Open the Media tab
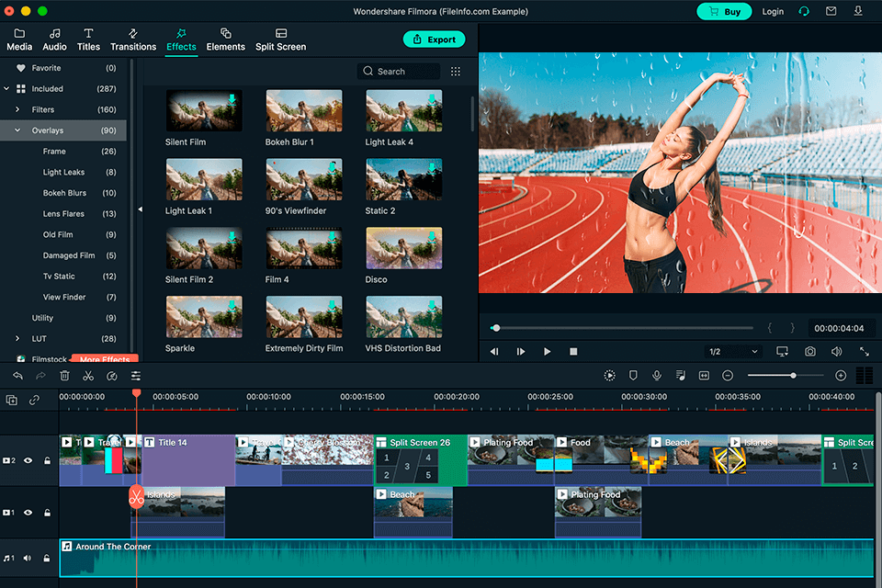Image resolution: width=882 pixels, height=588 pixels. click(19, 40)
